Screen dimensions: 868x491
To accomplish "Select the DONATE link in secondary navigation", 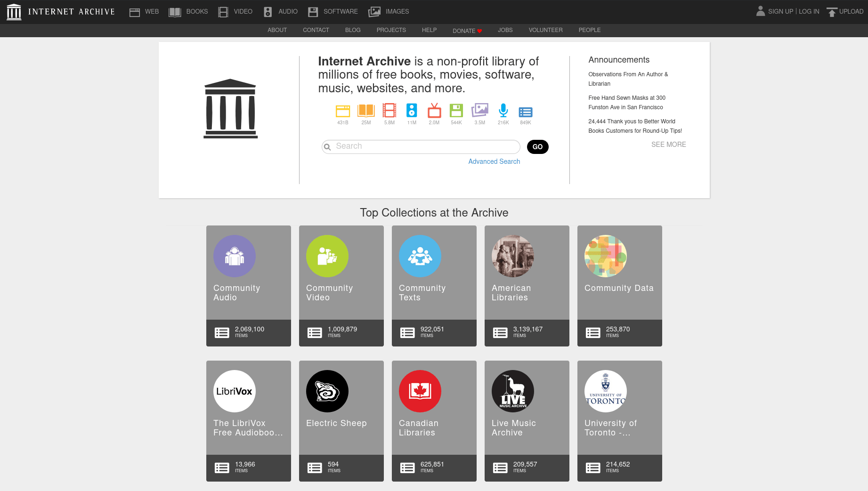I will point(467,31).
